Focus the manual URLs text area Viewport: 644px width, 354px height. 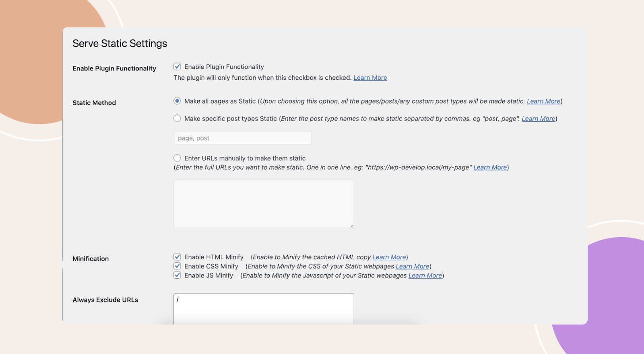point(264,204)
